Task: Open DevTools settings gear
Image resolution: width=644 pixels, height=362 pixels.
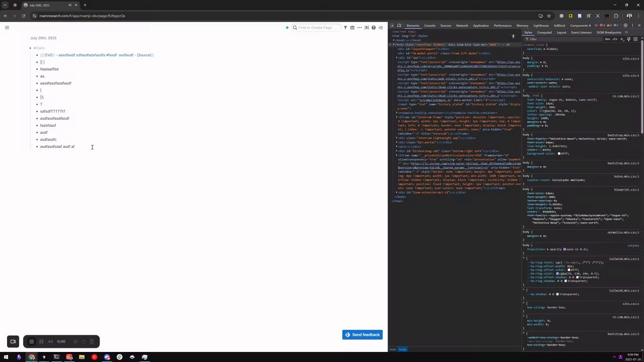Action: tap(625, 26)
